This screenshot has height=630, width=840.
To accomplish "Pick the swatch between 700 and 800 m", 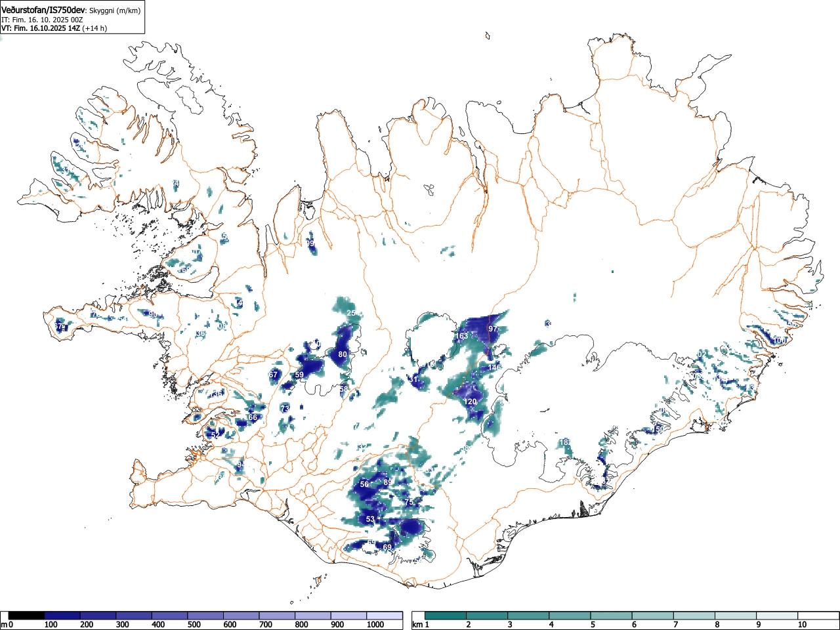I will 277,616.
